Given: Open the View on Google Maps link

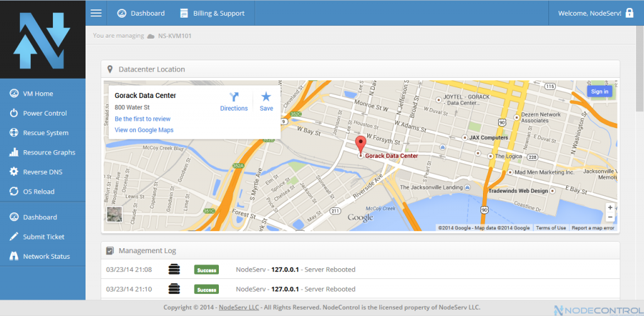Looking at the screenshot, I should [x=144, y=130].
